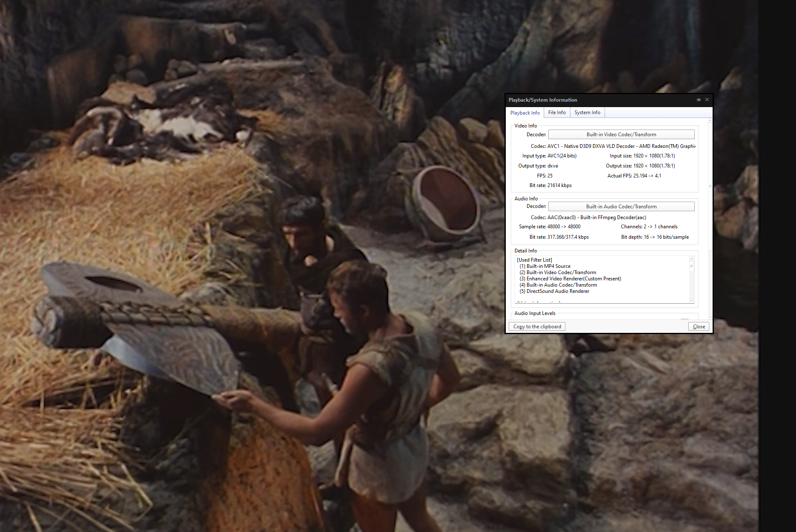
Task: Open the System Info tab
Action: pos(588,112)
